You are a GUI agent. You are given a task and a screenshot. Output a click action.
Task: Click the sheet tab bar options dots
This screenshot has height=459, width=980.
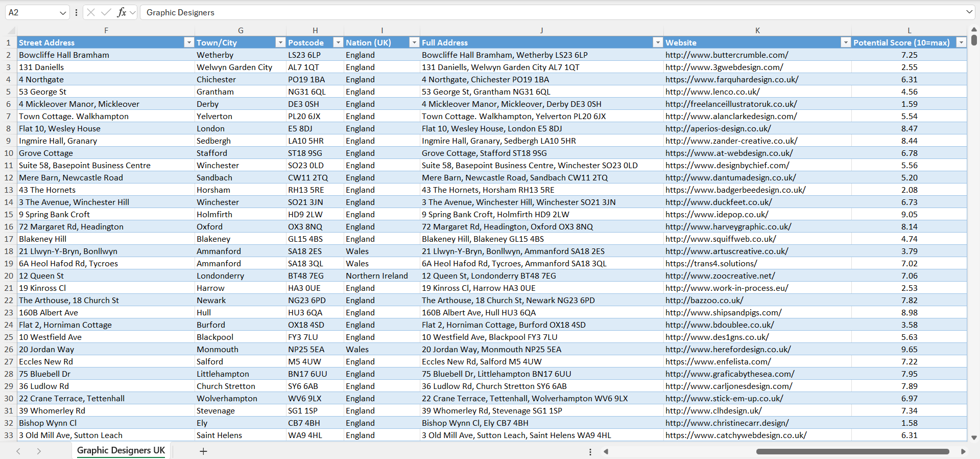click(590, 452)
